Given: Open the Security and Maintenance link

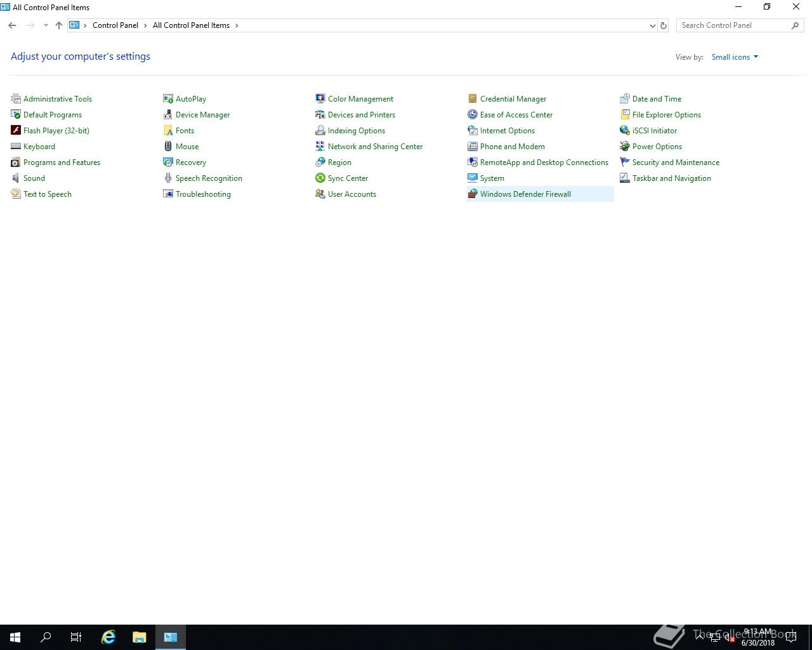Looking at the screenshot, I should [676, 162].
